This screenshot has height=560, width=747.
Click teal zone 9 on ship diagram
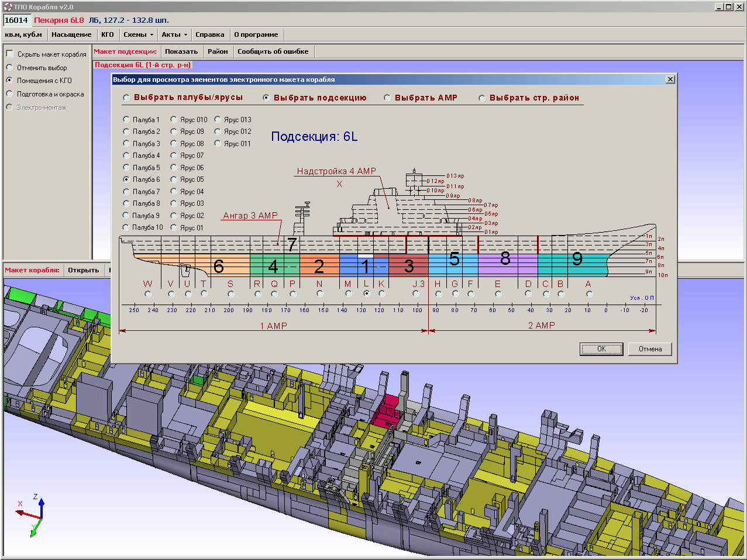pyautogui.click(x=573, y=265)
